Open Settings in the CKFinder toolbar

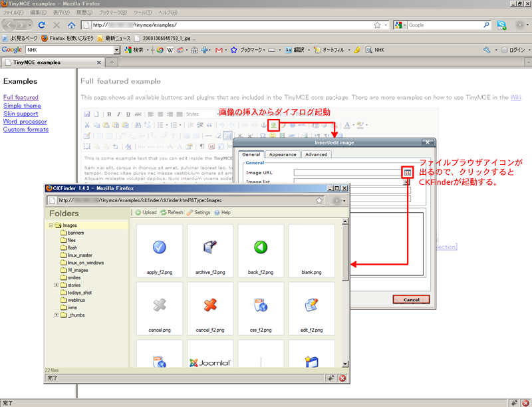(198, 212)
